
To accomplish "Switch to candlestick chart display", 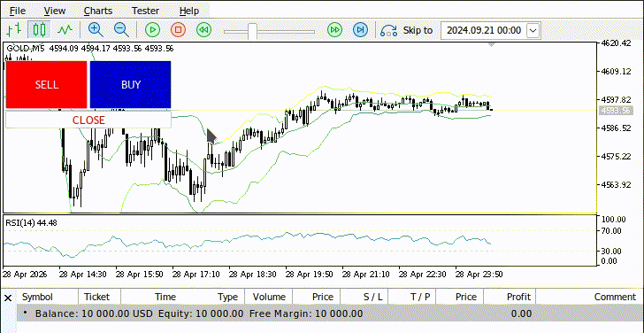I will point(39,29).
